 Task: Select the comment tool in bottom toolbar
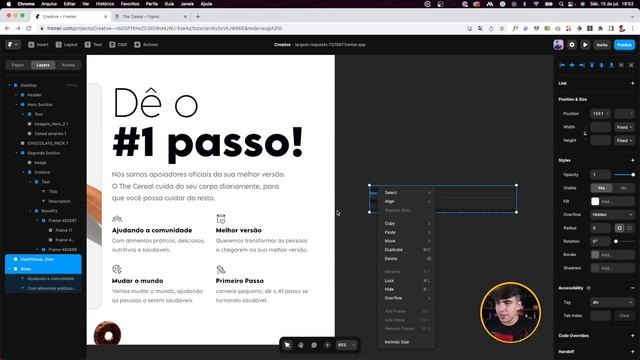pos(314,345)
